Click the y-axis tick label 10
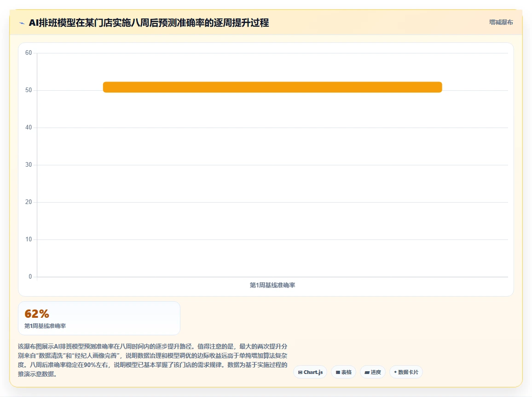 tap(29, 239)
